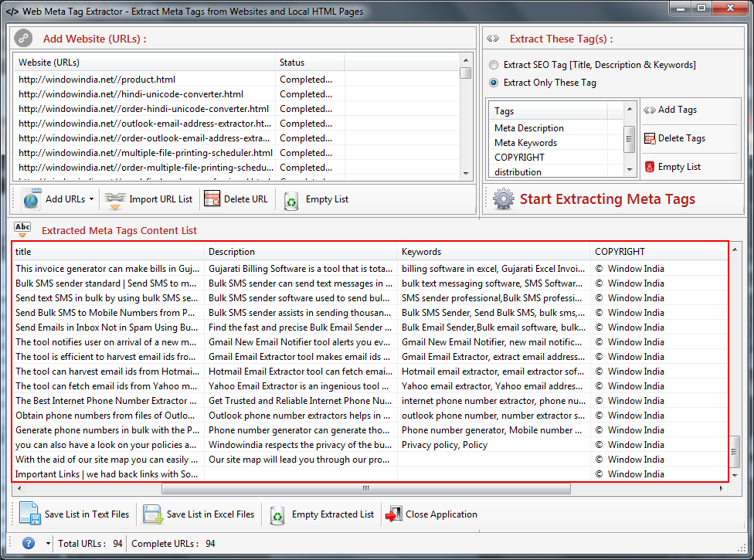This screenshot has height=560, width=754.
Task: Click the Close Application door icon
Action: click(x=394, y=514)
